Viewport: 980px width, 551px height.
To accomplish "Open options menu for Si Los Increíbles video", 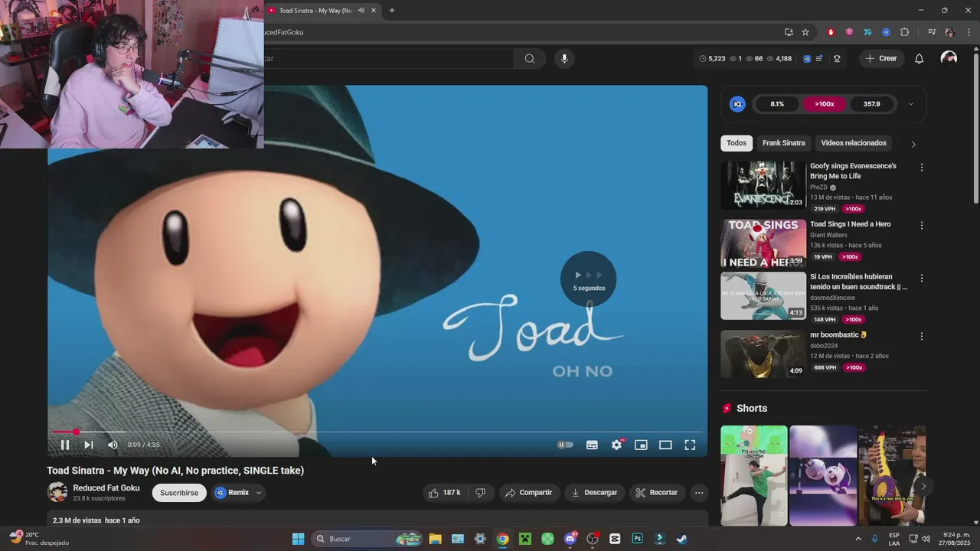I will pos(922,278).
